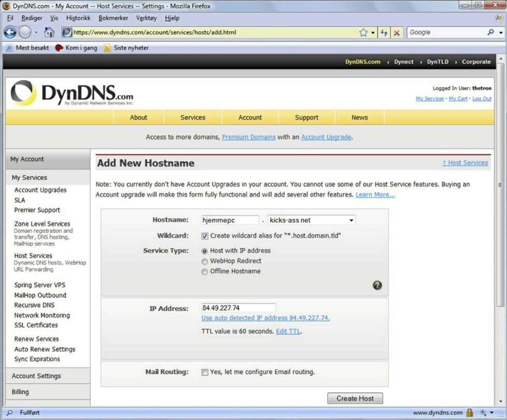507x420 pixels.
Task: Open the back history dropdown arrow
Action: click(36, 33)
